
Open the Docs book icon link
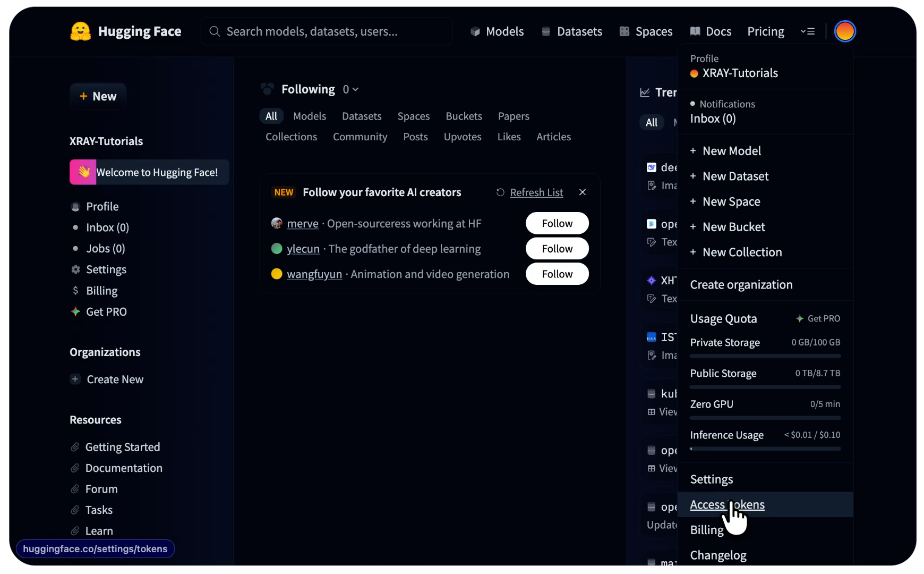pos(695,31)
